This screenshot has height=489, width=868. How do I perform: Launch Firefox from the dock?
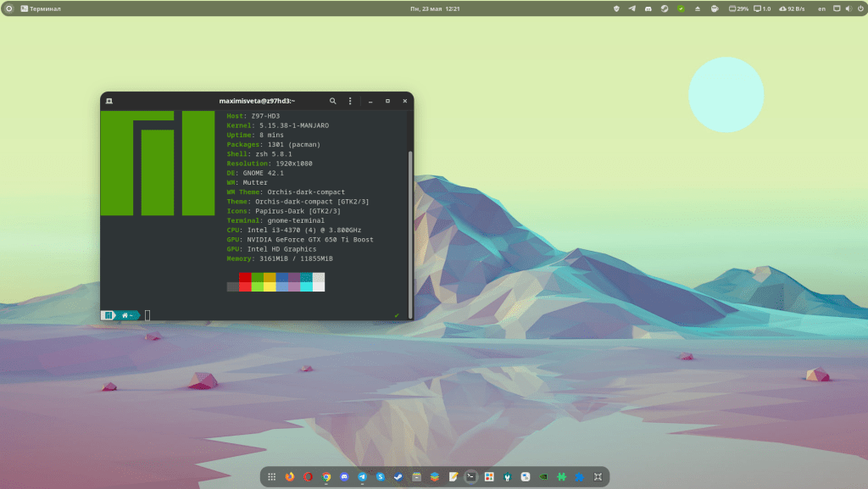point(289,477)
